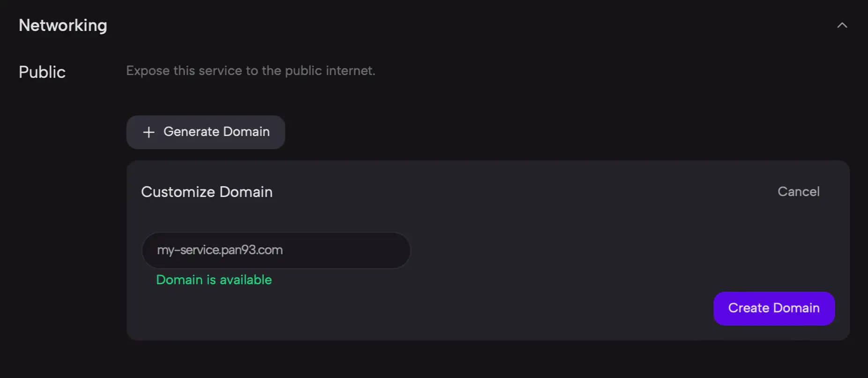Place cursor after 'pan93.com' in the domain field
Image resolution: width=868 pixels, height=378 pixels.
[x=284, y=250]
